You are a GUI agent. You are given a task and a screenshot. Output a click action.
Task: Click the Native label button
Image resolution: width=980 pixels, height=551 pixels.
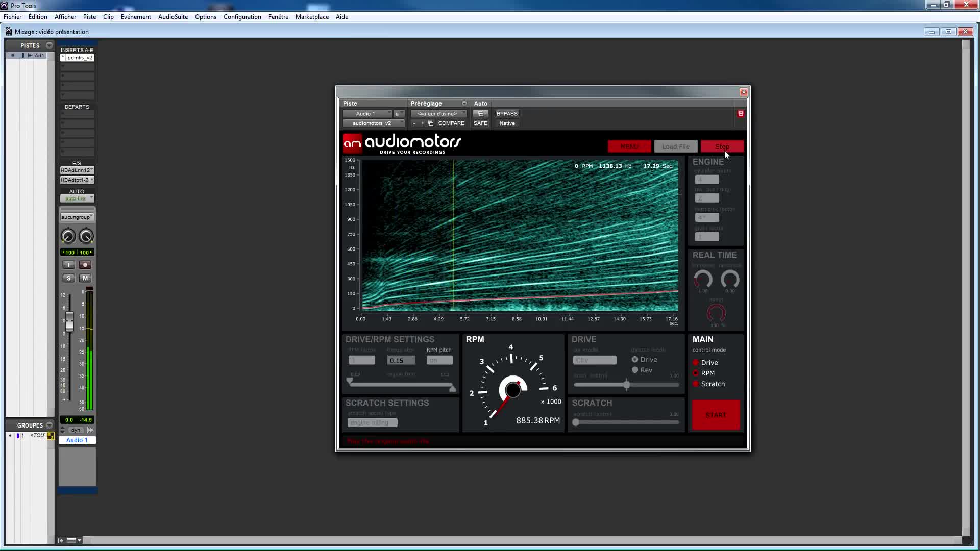click(507, 123)
